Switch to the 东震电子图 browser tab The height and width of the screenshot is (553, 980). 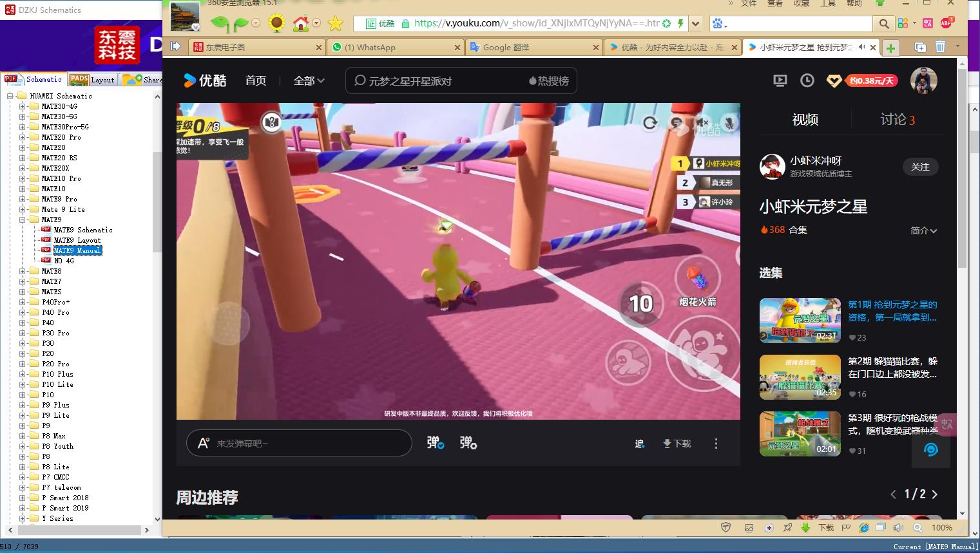(256, 47)
